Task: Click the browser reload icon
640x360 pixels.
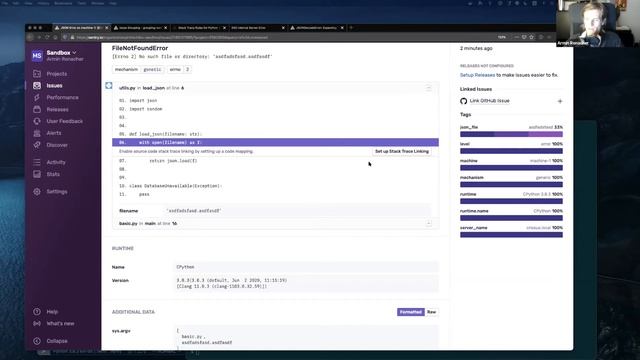Action: 47,37
